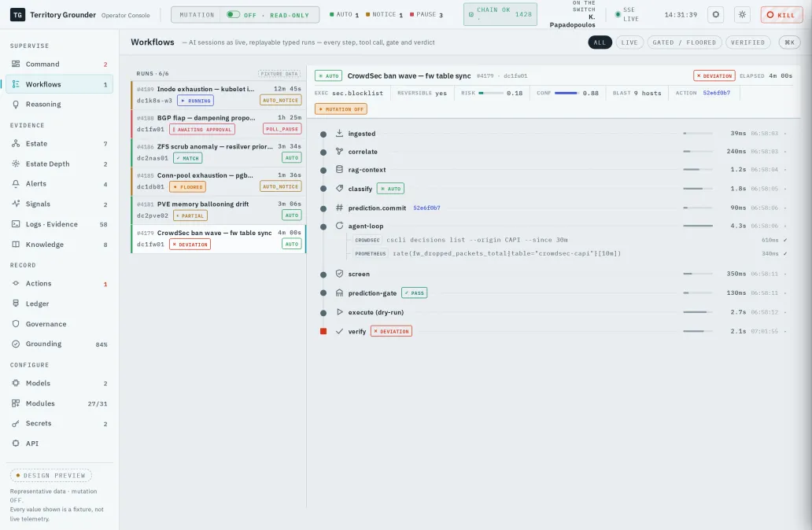Click the AWAITING APPROVAL badge
Viewport: 812px width, 530px height.
(202, 130)
